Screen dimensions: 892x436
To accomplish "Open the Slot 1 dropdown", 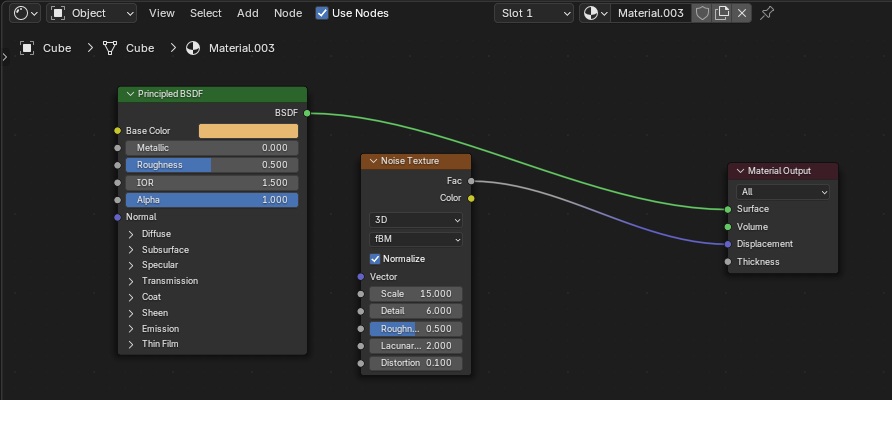I will tap(534, 13).
